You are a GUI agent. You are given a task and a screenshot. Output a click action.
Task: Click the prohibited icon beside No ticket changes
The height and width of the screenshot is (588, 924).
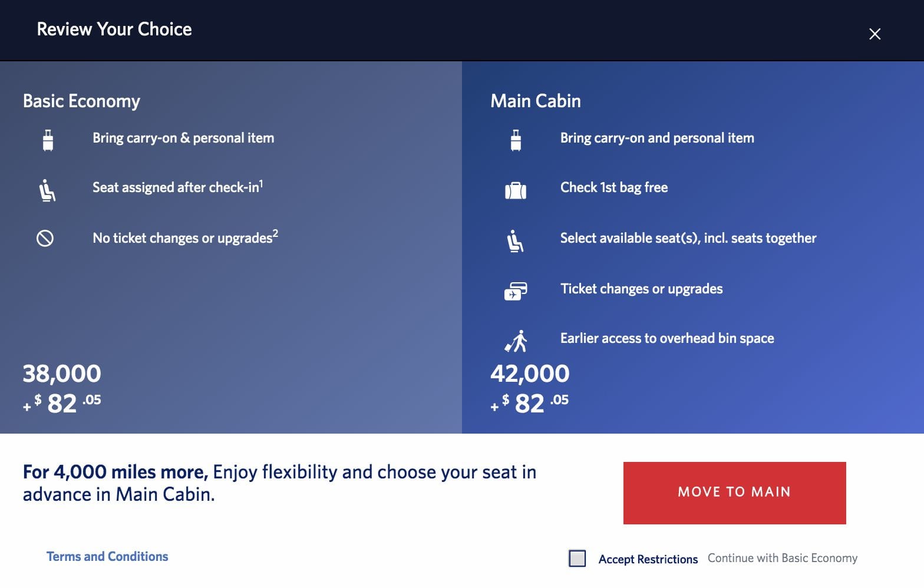tap(45, 238)
